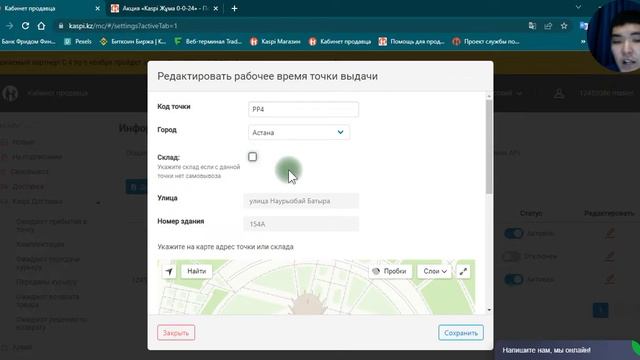Click the Улица field улица Наурызбай Батыра
Image resolution: width=640 pixels, height=360 pixels.
click(301, 201)
